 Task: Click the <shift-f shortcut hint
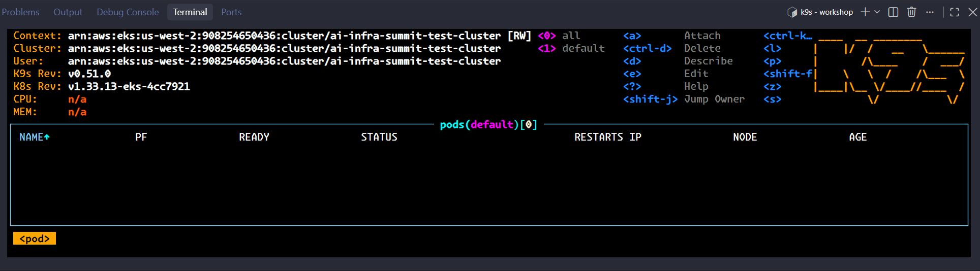point(788,74)
